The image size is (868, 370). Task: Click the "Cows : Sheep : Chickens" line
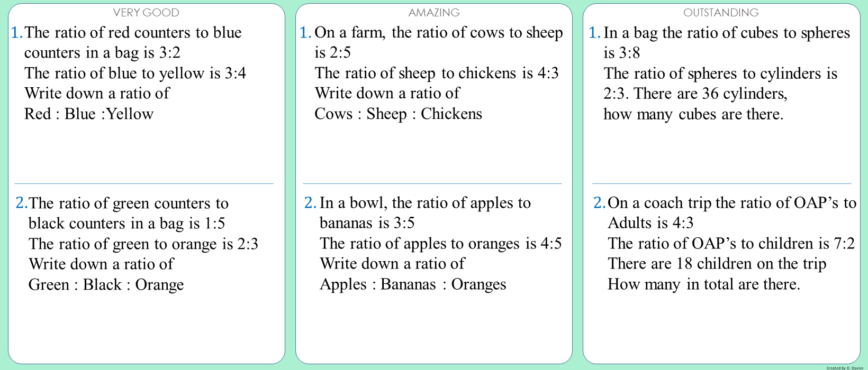click(x=398, y=114)
